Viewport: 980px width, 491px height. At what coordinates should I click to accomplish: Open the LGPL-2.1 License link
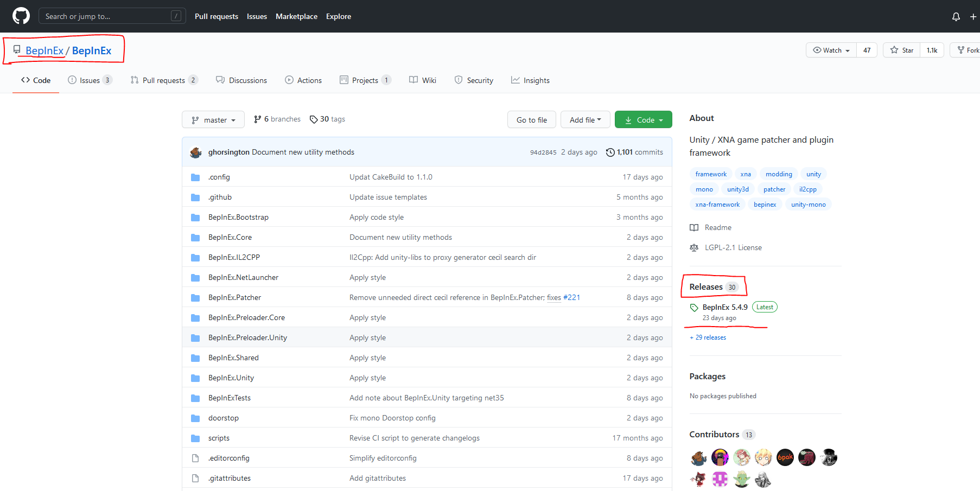[733, 248]
